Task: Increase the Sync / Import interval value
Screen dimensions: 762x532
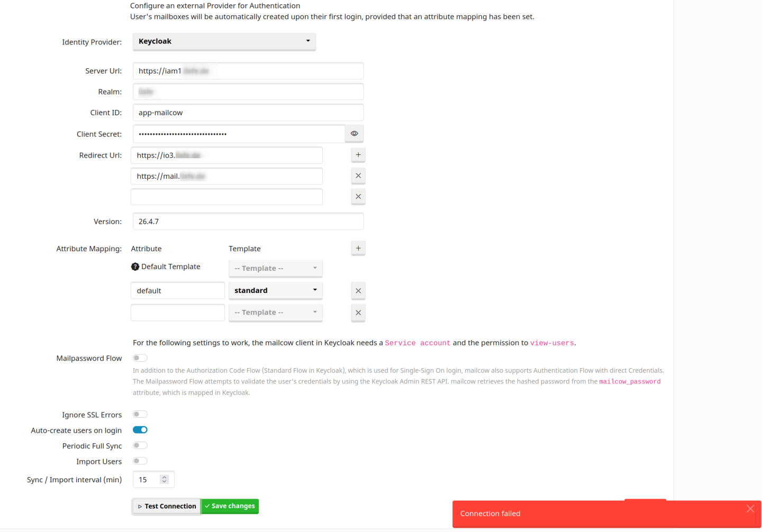Action: click(165, 477)
